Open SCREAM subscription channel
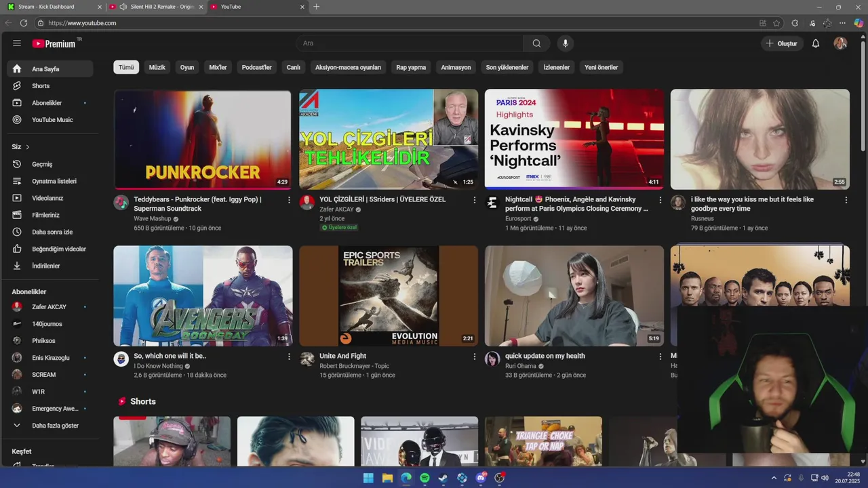Image resolution: width=868 pixels, height=488 pixels. coord(50,375)
